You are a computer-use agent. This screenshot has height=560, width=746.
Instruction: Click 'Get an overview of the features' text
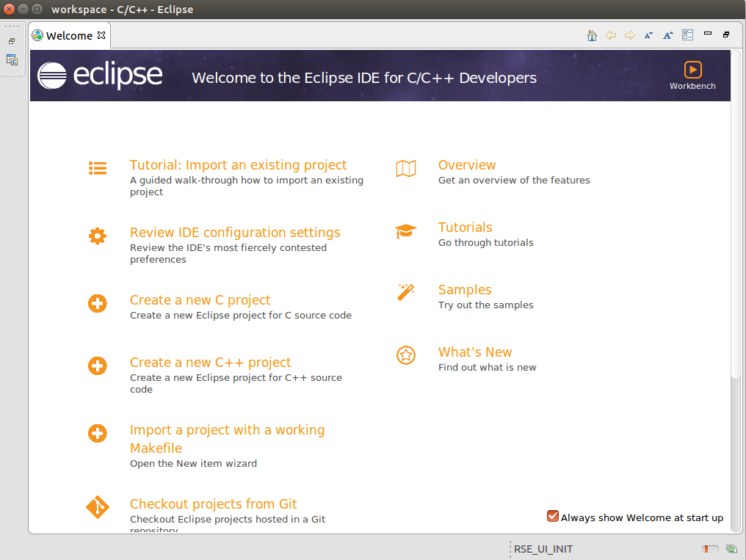pos(514,180)
